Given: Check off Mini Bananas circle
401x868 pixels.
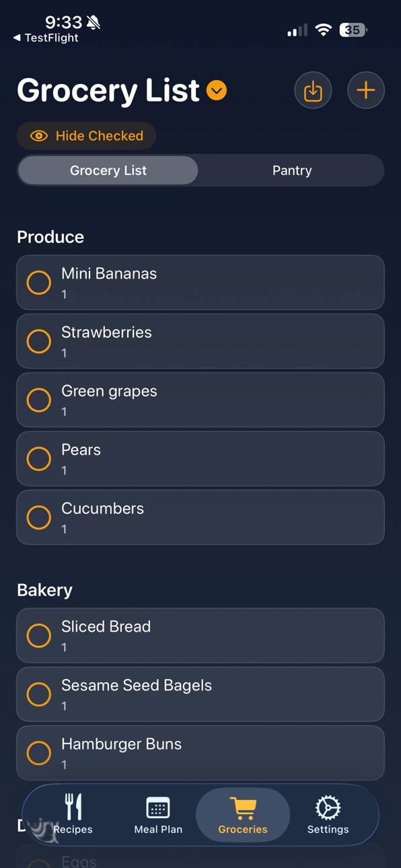Looking at the screenshot, I should coord(39,283).
